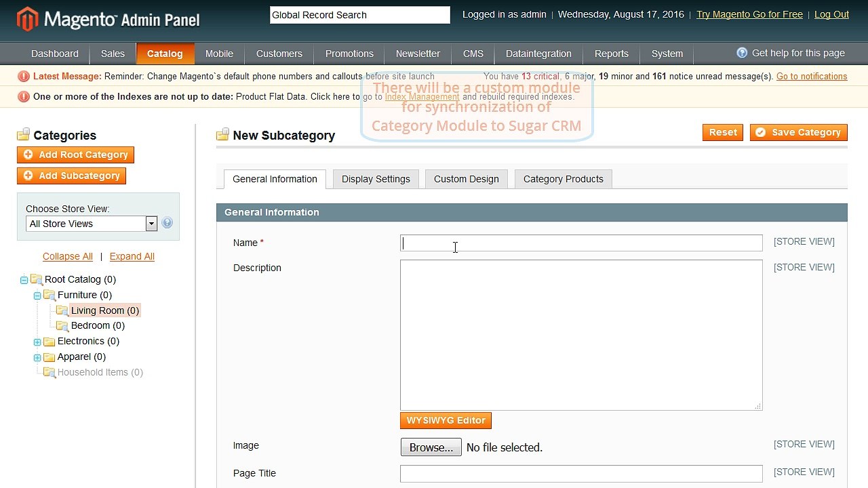The width and height of the screenshot is (868, 488).
Task: Click Browse to choose an image
Action: click(431, 447)
